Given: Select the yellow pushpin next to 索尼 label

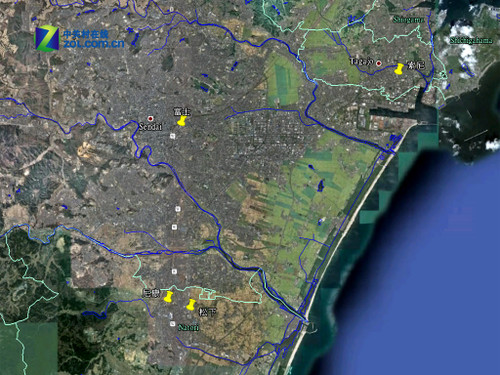Looking at the screenshot, I should 399,69.
